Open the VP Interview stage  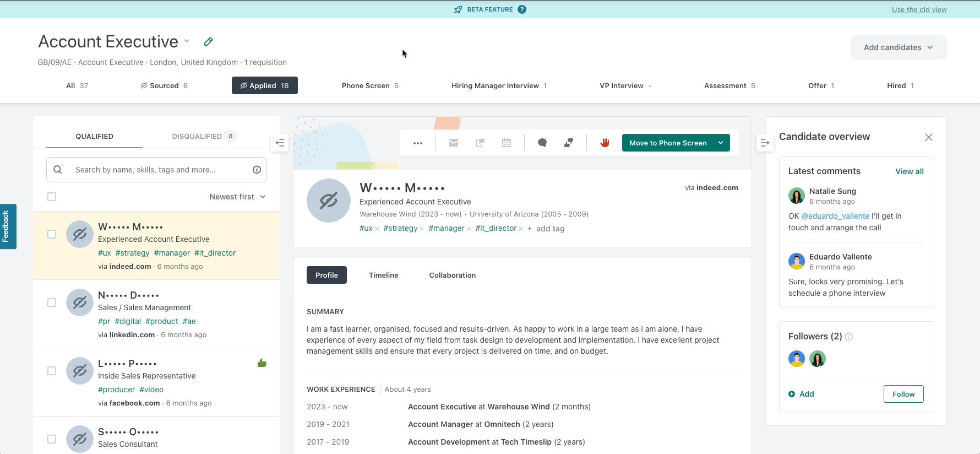click(x=625, y=85)
